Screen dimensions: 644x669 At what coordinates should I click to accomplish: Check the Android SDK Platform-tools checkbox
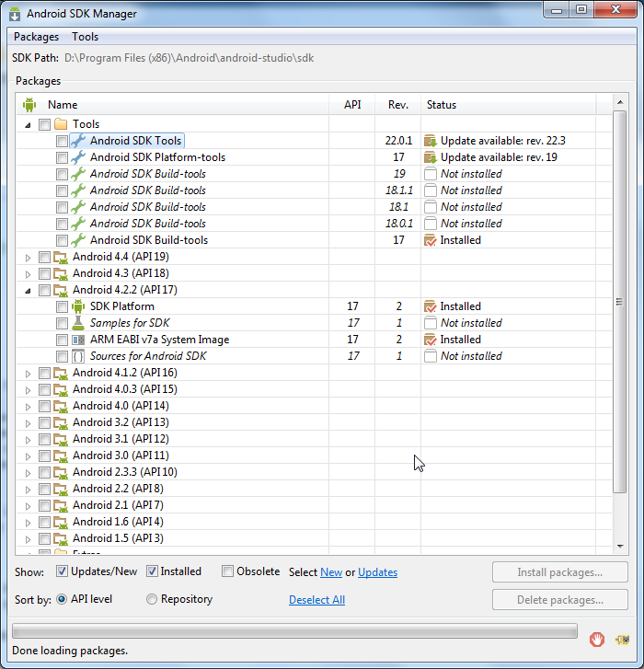pyautogui.click(x=62, y=158)
